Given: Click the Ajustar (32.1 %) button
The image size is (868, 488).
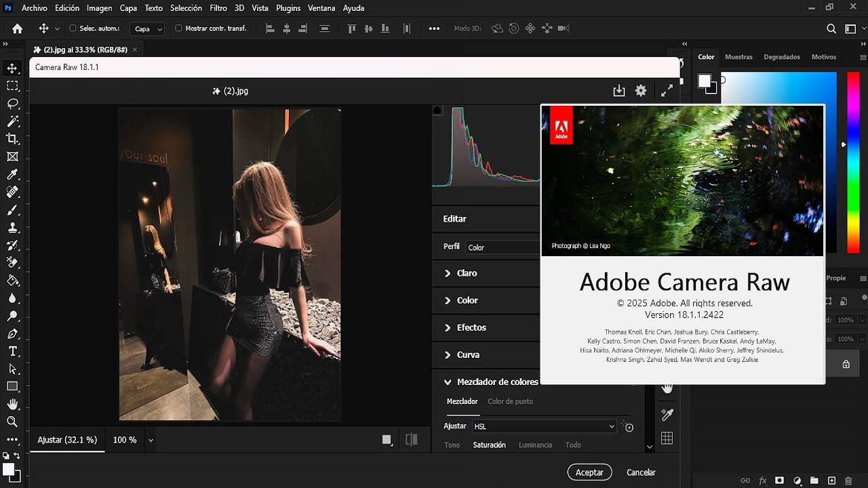Looking at the screenshot, I should [x=67, y=440].
